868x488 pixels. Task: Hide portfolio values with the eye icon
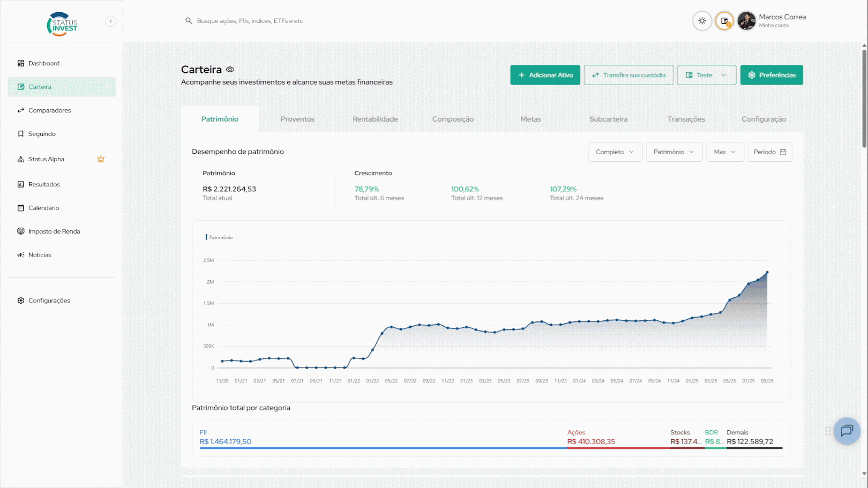(230, 70)
